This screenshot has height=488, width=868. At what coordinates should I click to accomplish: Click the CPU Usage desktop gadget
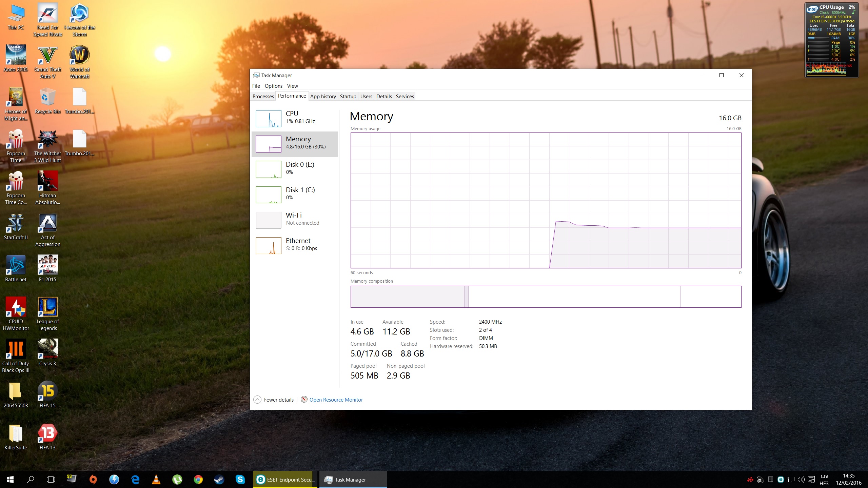click(x=832, y=40)
